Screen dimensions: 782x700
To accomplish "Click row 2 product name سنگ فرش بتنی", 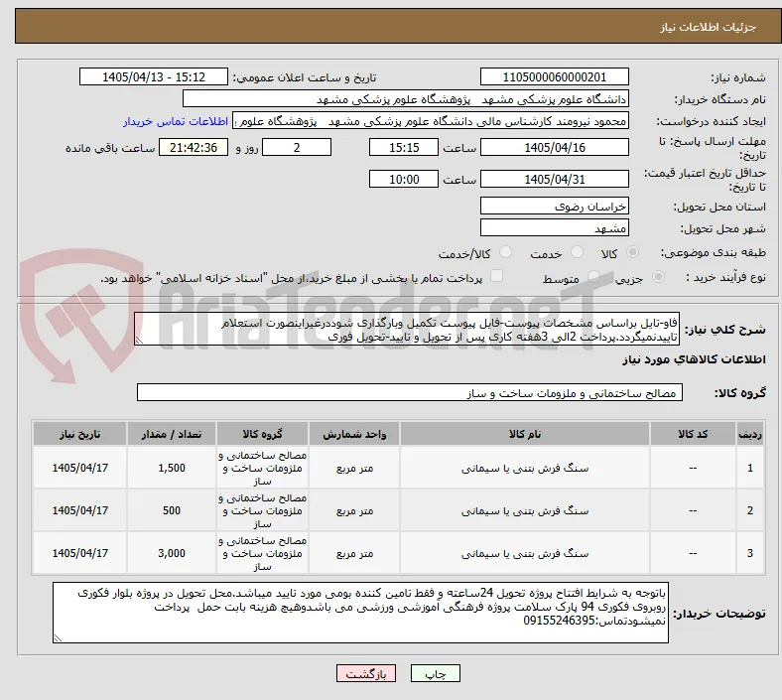I will (525, 511).
